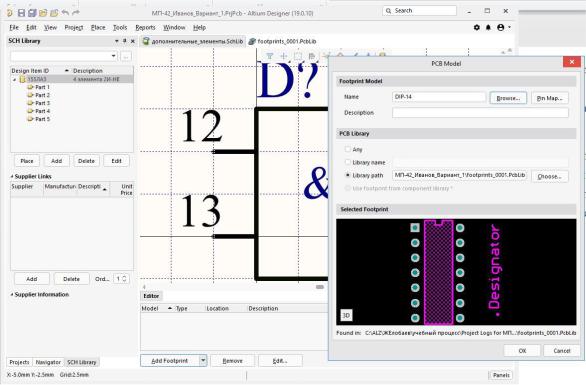Confirm PCB Model with OK
The height and width of the screenshot is (385, 586).
pyautogui.click(x=522, y=351)
